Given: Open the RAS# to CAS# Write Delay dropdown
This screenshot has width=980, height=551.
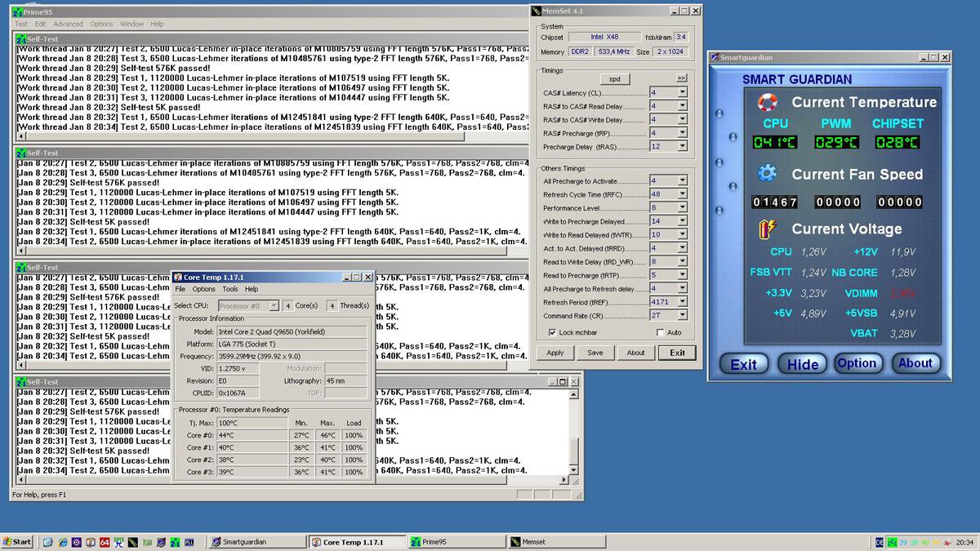Looking at the screenshot, I should (x=682, y=120).
